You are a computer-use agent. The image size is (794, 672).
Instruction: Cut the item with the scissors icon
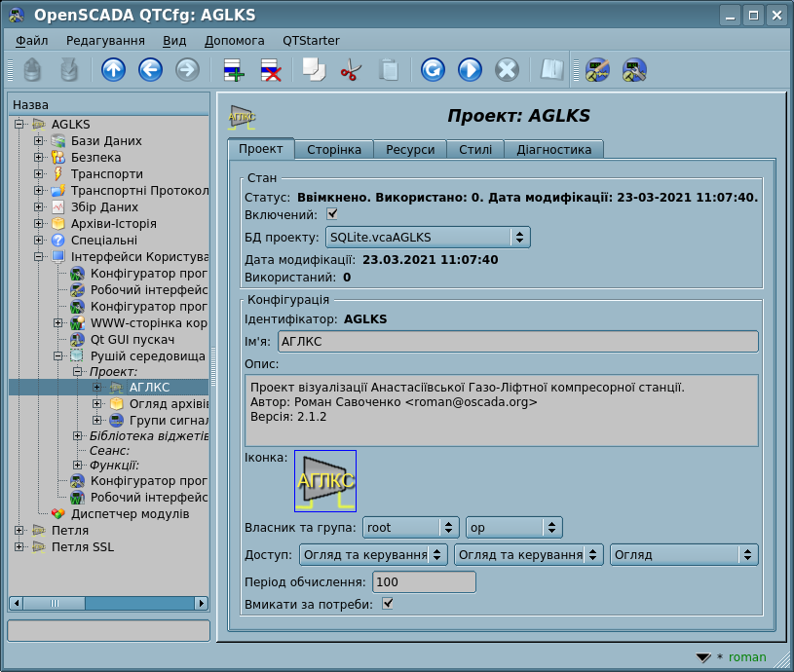(351, 70)
